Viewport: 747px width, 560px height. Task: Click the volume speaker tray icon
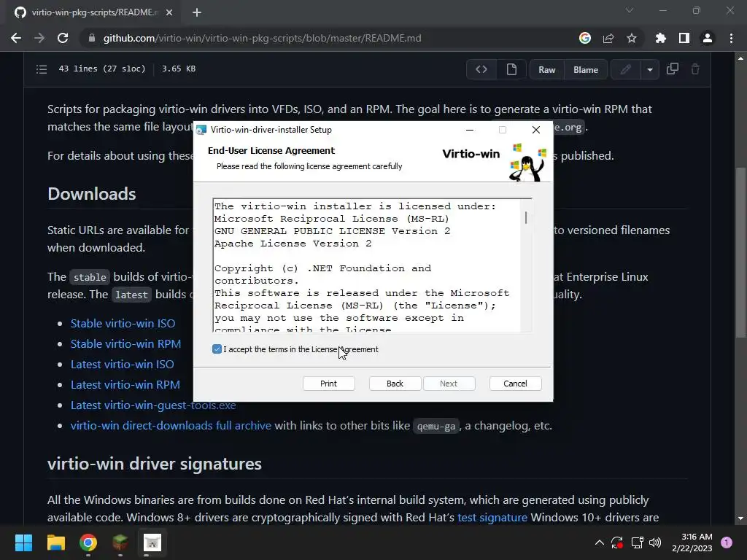click(x=656, y=542)
